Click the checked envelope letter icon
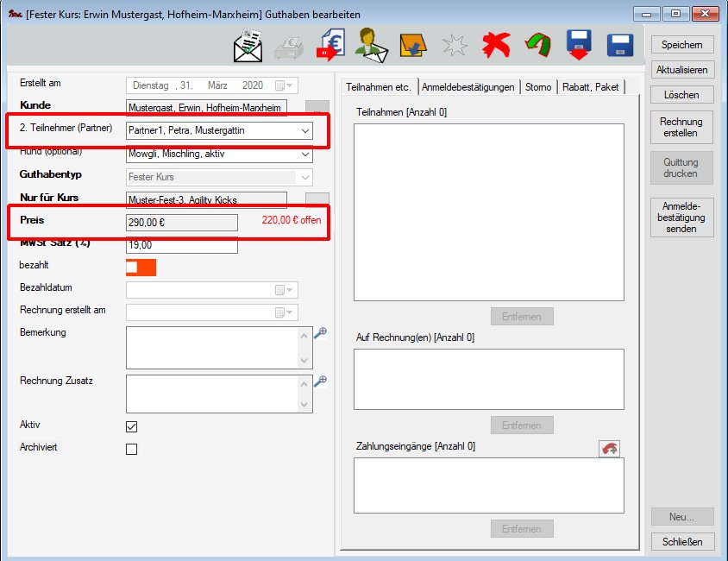This screenshot has width=728, height=561. (248, 47)
